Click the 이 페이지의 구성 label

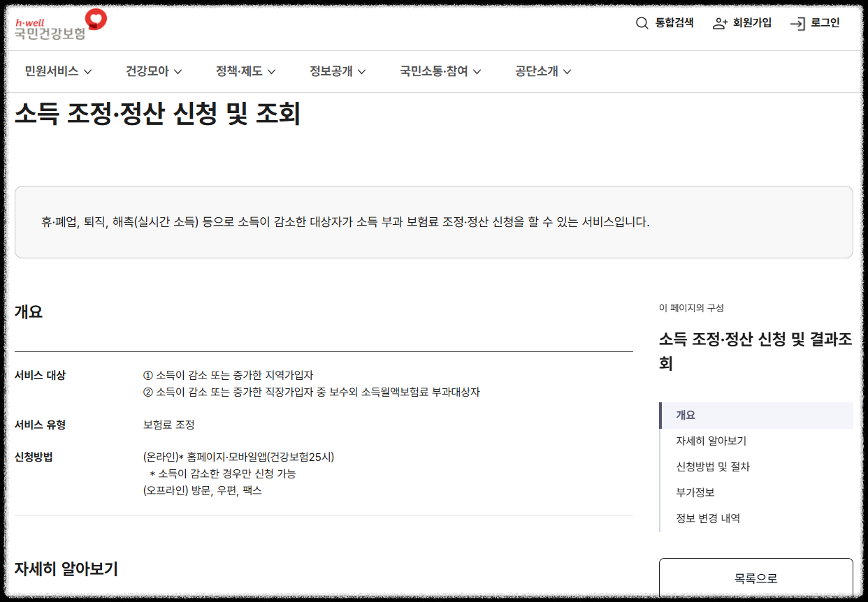691,308
